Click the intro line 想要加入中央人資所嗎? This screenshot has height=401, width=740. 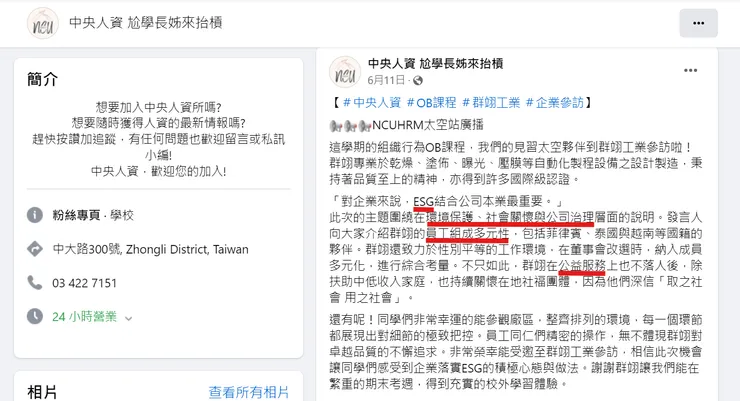pyautogui.click(x=159, y=107)
